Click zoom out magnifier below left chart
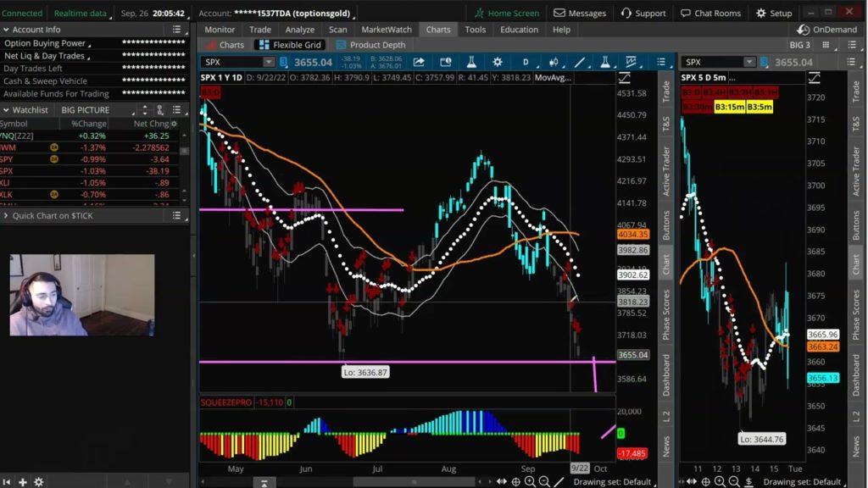The image size is (868, 488). [x=544, y=481]
